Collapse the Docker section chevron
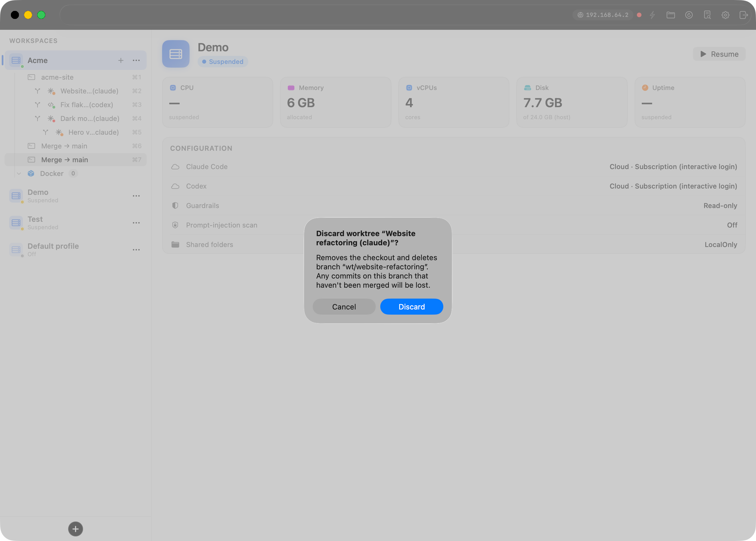 tap(19, 174)
